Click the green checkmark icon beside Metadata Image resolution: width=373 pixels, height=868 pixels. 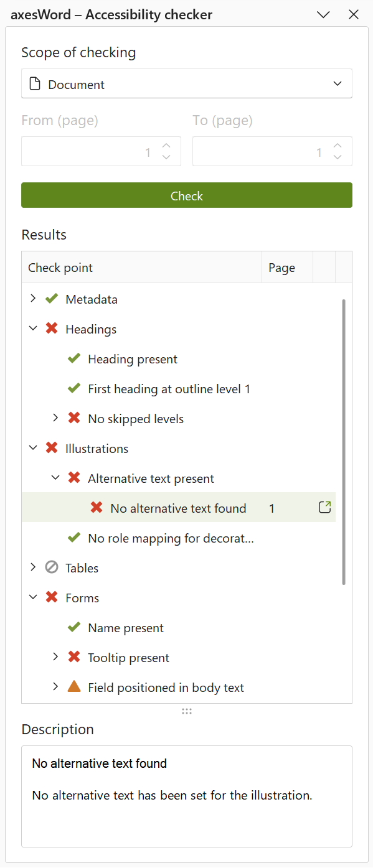(x=52, y=299)
